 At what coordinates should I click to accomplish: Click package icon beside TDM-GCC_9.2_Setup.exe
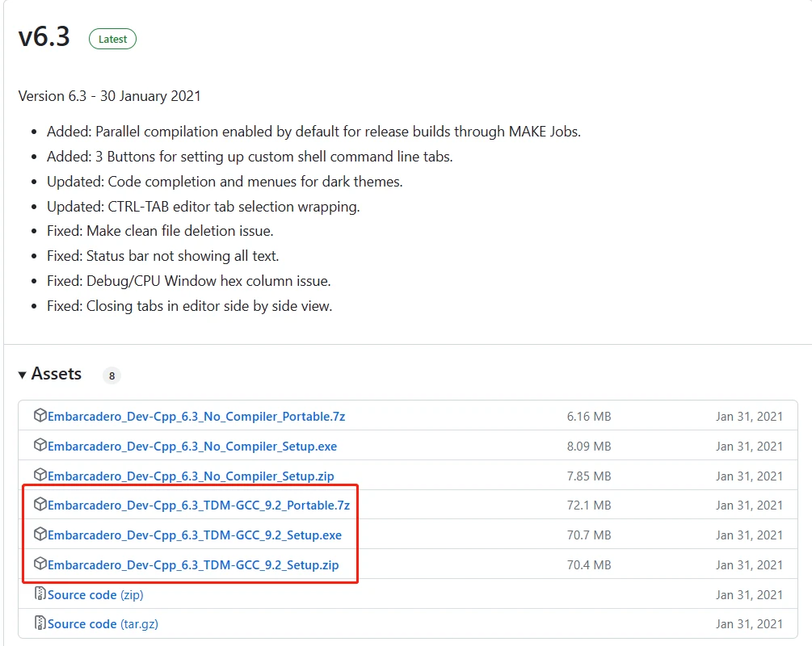[x=40, y=535]
